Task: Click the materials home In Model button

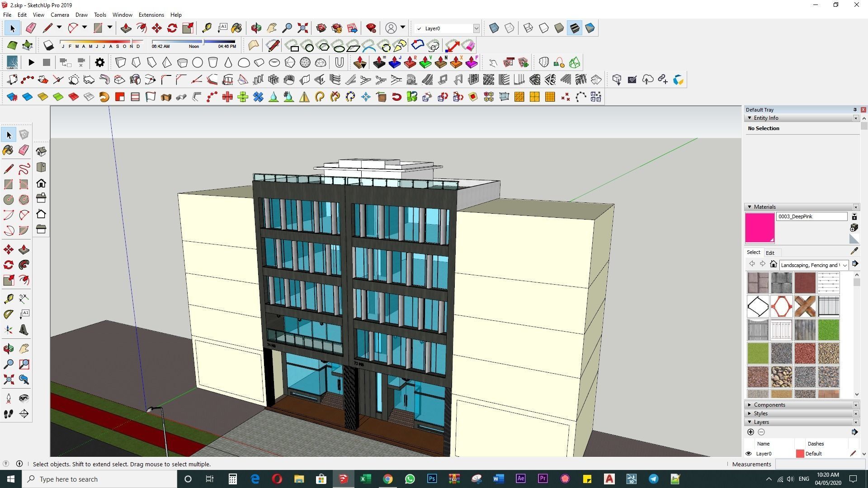Action: pyautogui.click(x=774, y=264)
